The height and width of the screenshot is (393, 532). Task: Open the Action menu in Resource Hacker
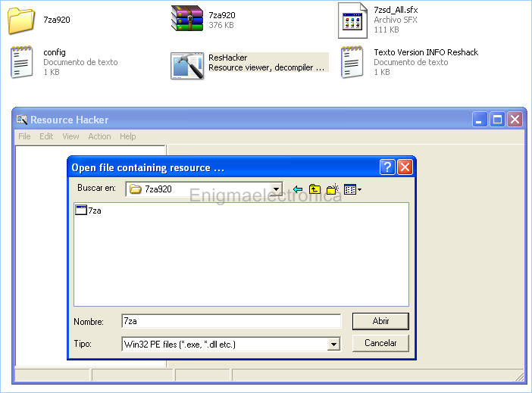point(99,136)
